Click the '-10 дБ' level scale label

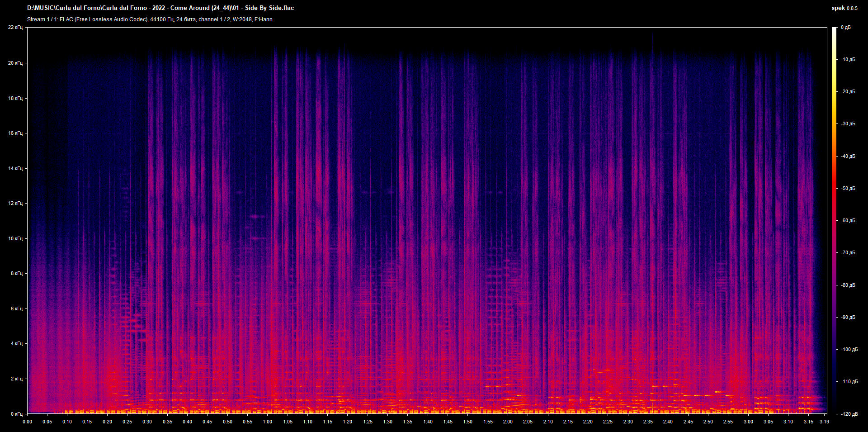848,60
